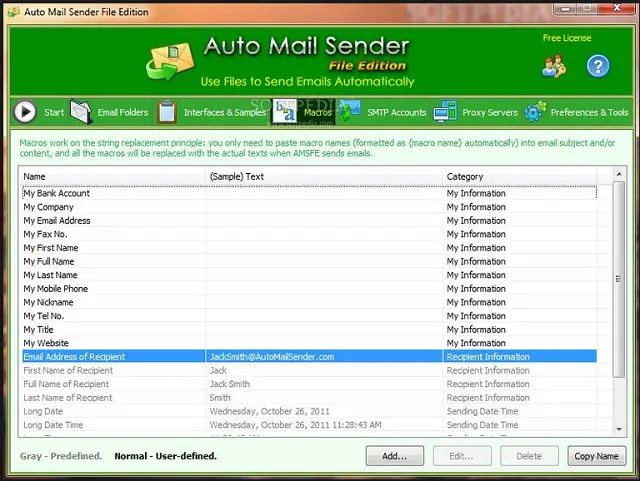
Task: Click the Sending Date Time cell of Long Date
Action: point(520,411)
